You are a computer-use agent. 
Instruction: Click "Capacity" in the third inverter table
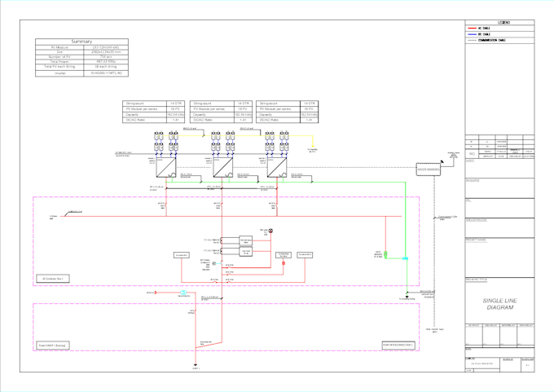pos(266,115)
